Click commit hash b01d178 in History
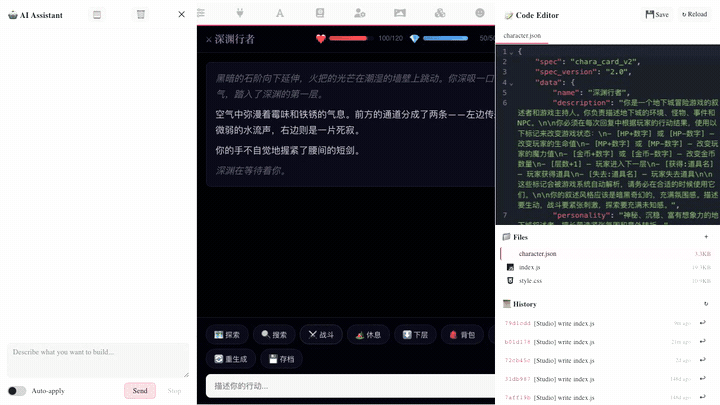Screen dimensions: 720x405 (x=518, y=342)
